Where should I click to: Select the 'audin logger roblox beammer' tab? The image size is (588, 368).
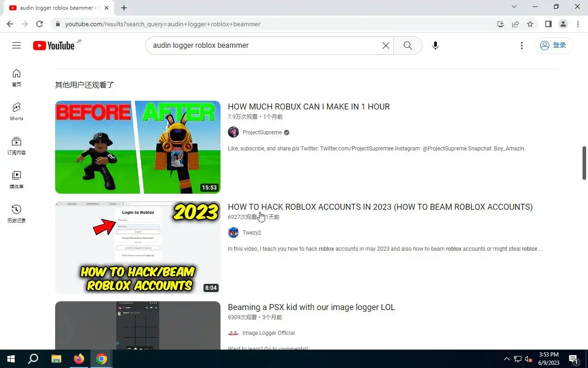click(x=58, y=8)
